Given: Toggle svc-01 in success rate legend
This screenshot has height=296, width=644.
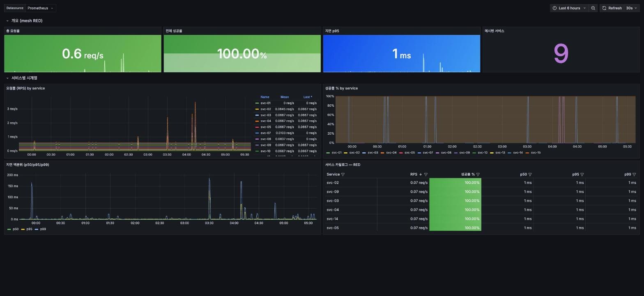Looking at the screenshot, I should [x=336, y=153].
